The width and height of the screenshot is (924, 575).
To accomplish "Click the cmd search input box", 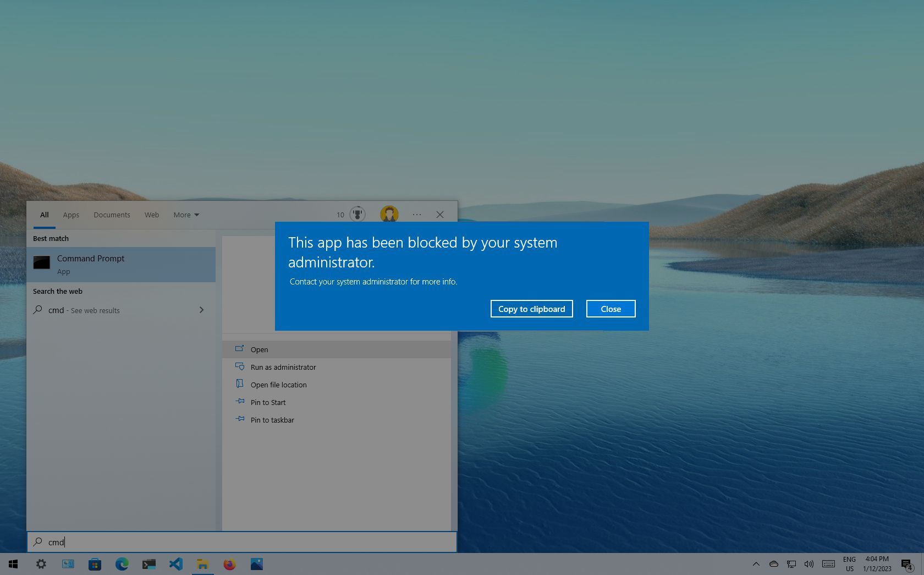I will pyautogui.click(x=242, y=542).
